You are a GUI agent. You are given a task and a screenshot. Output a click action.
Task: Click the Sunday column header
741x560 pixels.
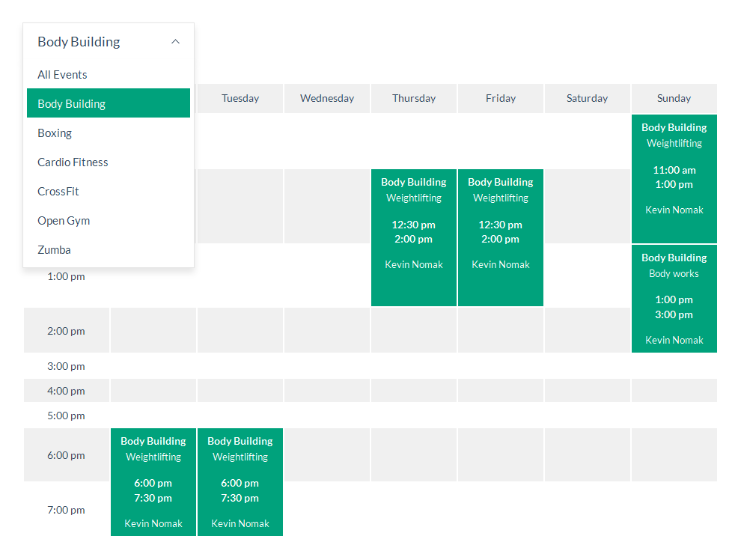click(674, 98)
